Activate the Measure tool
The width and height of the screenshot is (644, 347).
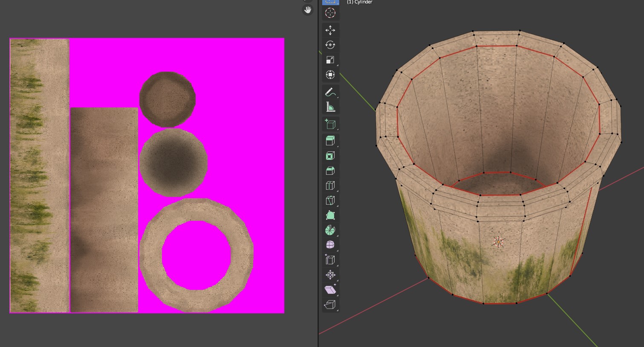click(330, 107)
